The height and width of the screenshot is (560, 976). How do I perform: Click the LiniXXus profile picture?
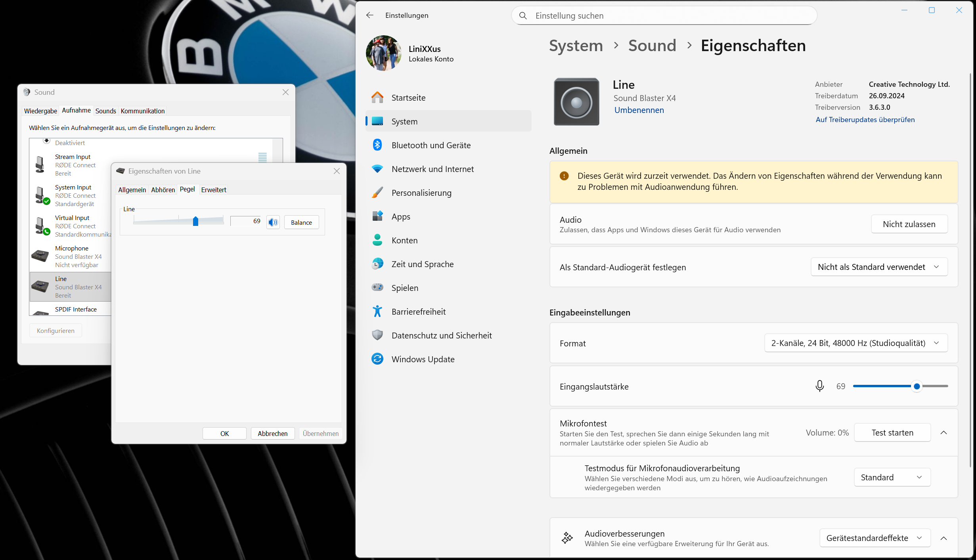coord(383,53)
